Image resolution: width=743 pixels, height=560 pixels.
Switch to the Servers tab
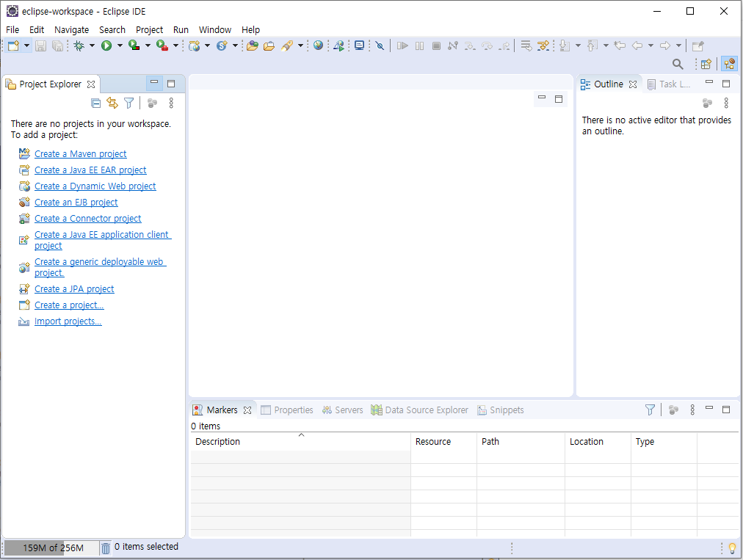point(343,410)
